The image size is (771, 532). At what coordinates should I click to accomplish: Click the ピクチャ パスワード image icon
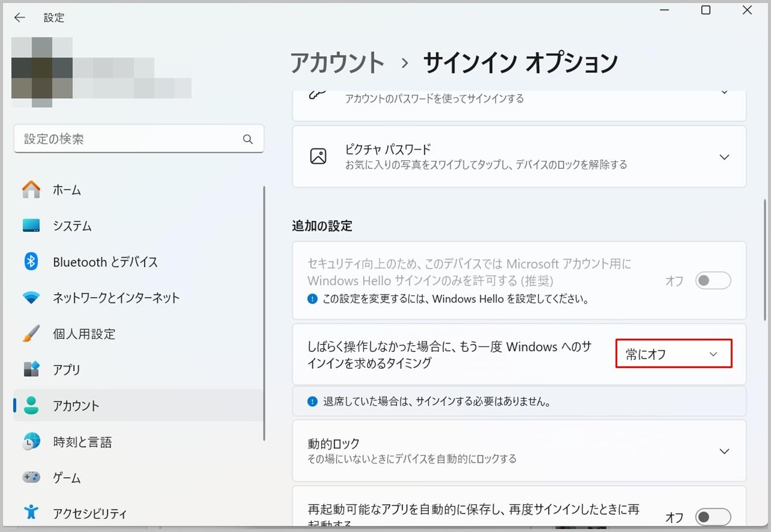click(318, 157)
